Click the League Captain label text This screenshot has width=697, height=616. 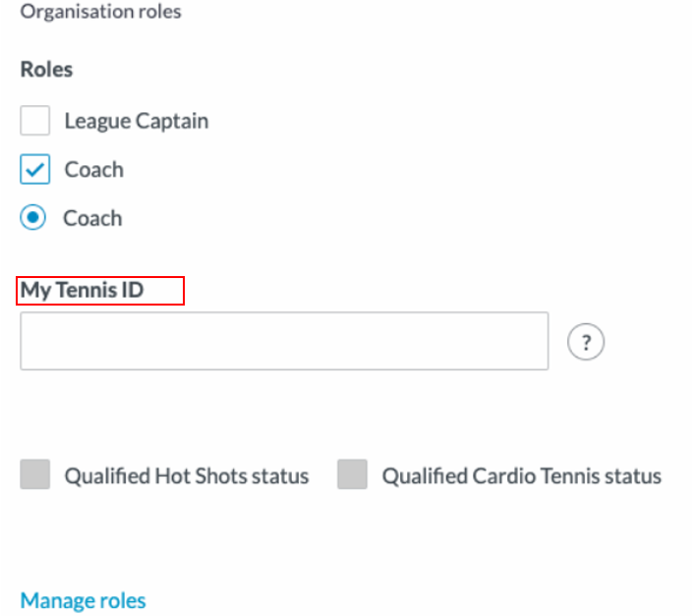137,121
